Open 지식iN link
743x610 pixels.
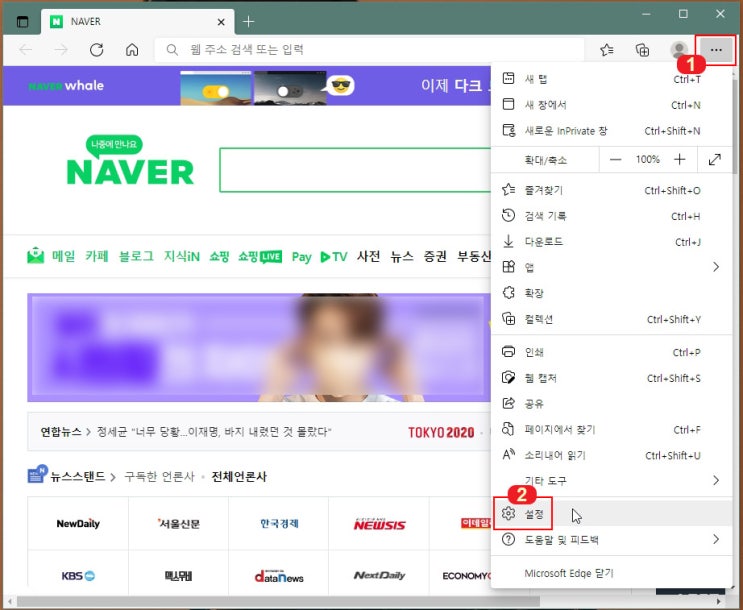(x=181, y=256)
